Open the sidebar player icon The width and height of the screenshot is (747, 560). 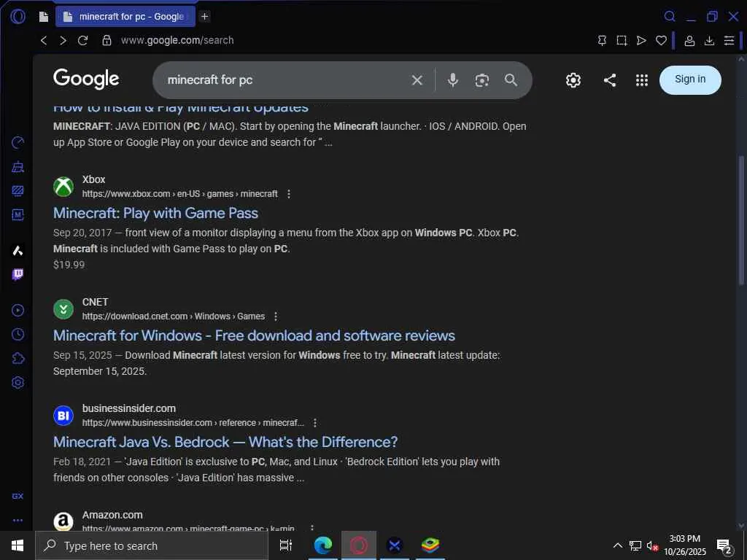point(18,311)
